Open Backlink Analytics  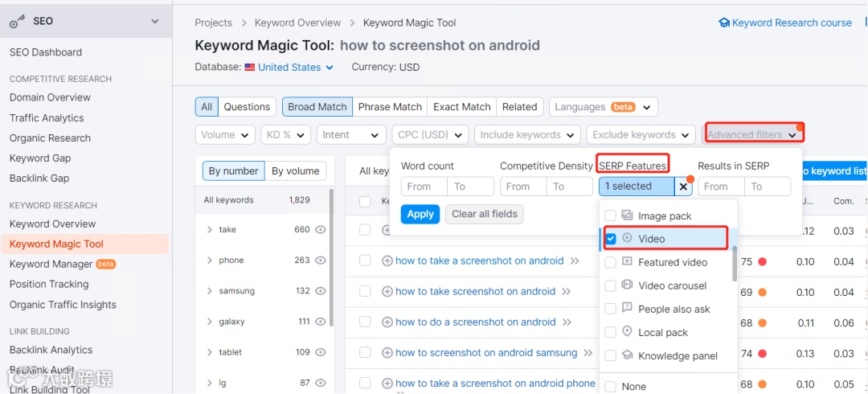click(x=51, y=350)
